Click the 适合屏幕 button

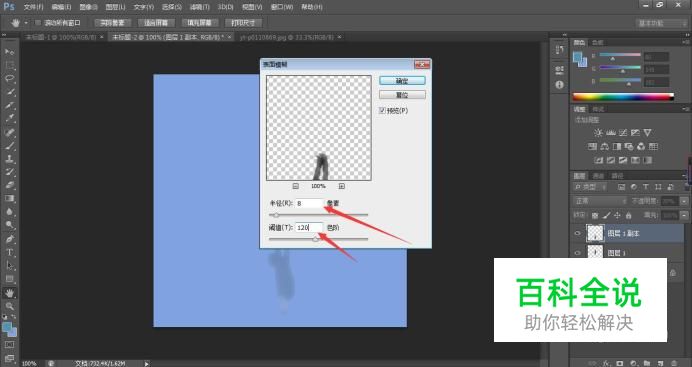click(x=156, y=22)
